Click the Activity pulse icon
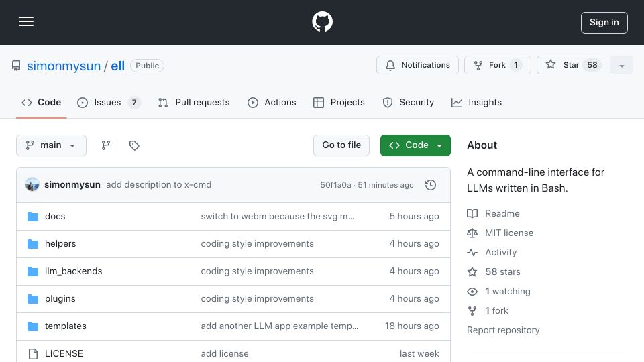Screen dimensions: 644x362 pyautogui.click(x=472, y=253)
